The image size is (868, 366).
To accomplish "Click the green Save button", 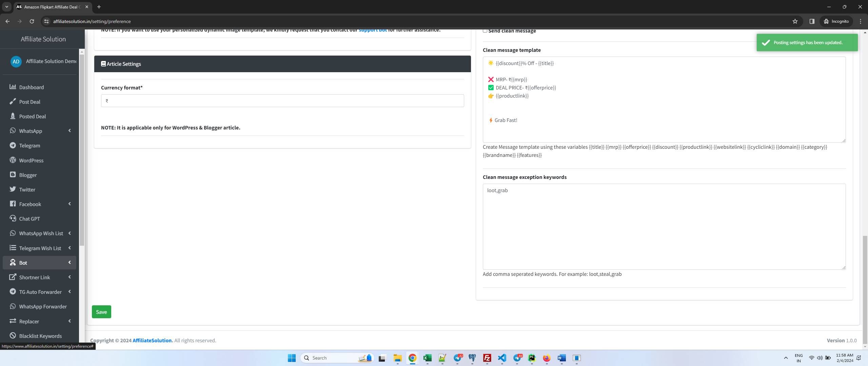I will coord(101,312).
